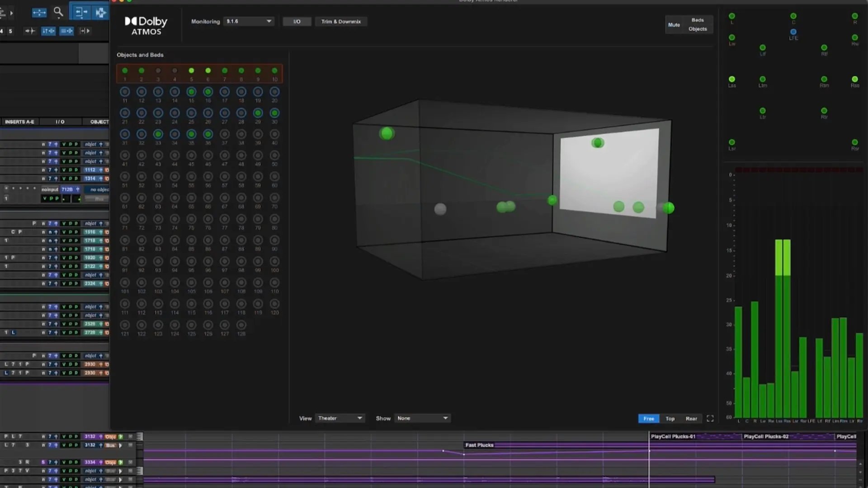Image resolution: width=868 pixels, height=488 pixels.
Task: Switch room view to Top
Action: [x=670, y=418]
